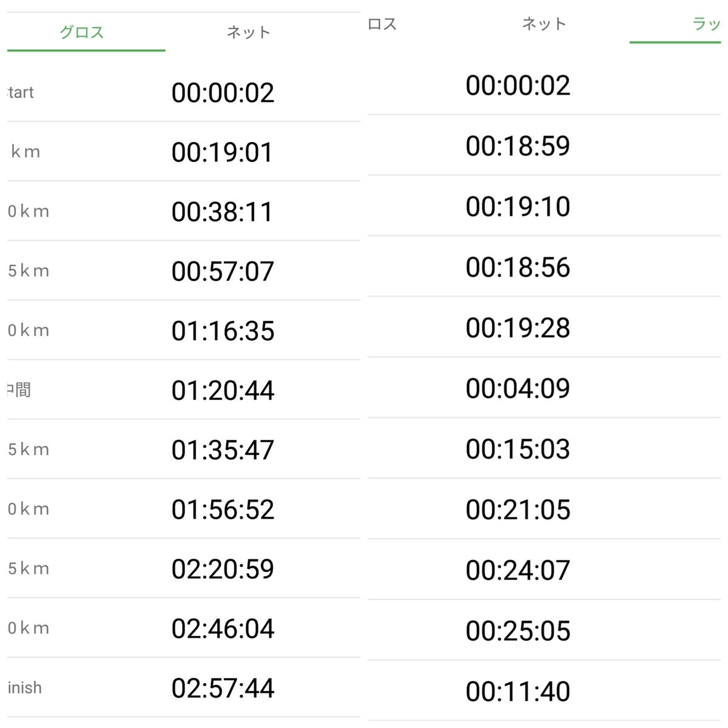Click the lap time 00:18:59
The image size is (728, 728).
pyautogui.click(x=517, y=146)
